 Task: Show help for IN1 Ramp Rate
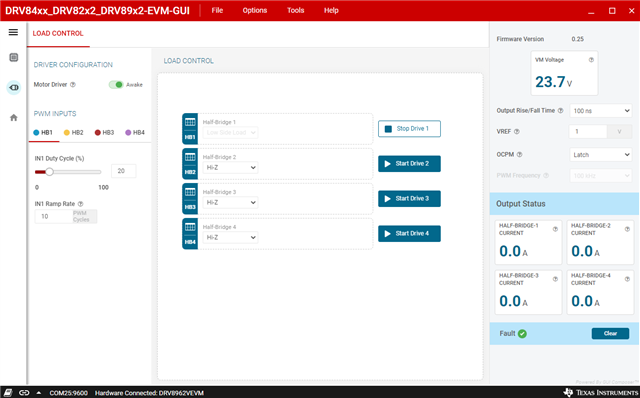[80, 204]
